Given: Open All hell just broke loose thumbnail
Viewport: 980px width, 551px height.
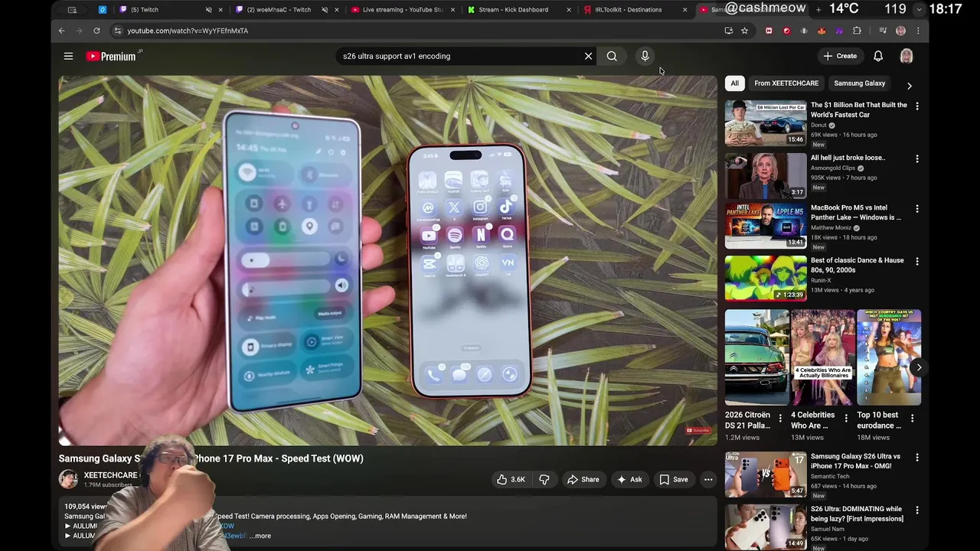Looking at the screenshot, I should point(766,175).
